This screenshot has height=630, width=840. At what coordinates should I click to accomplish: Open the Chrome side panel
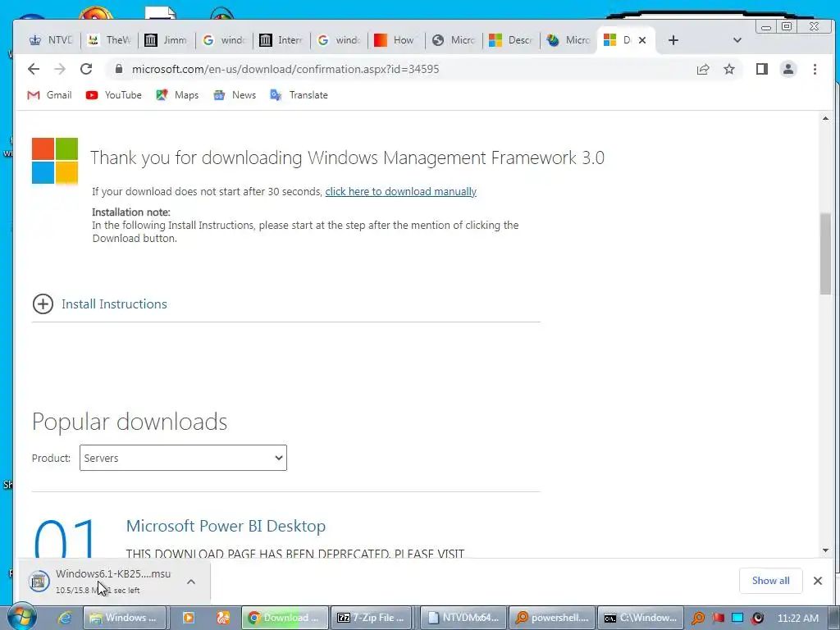762,69
